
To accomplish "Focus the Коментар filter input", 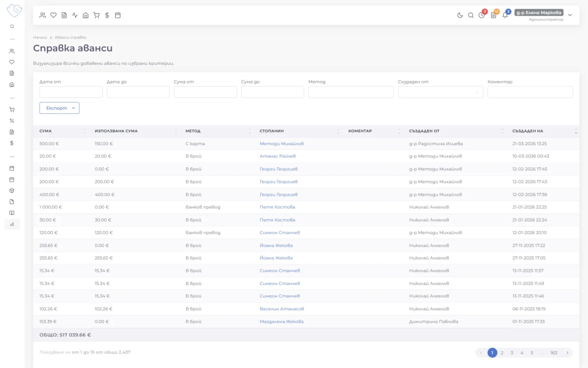I will point(530,92).
